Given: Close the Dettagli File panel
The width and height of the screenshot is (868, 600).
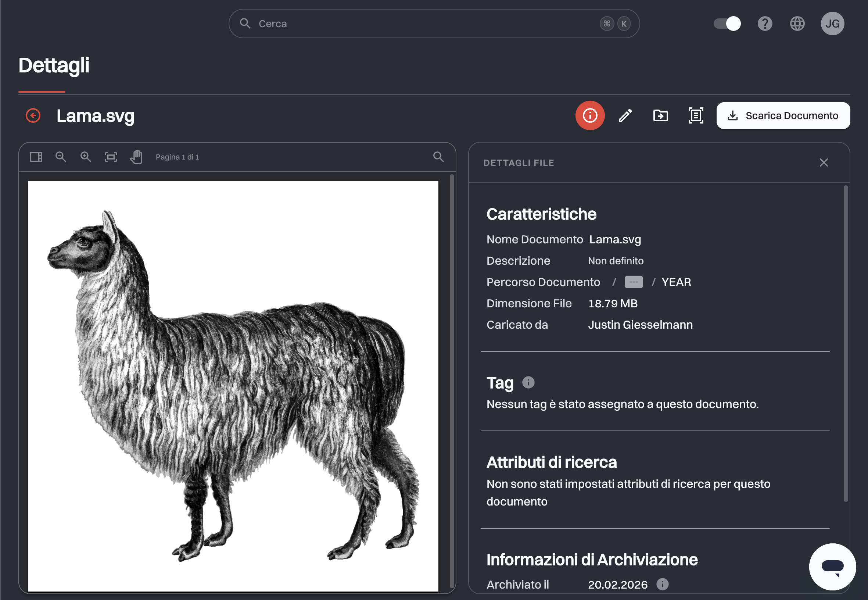Looking at the screenshot, I should pyautogui.click(x=824, y=162).
